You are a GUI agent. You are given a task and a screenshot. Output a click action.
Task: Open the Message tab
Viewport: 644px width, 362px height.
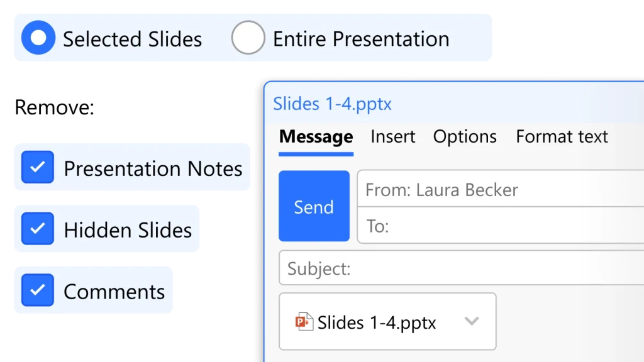316,136
